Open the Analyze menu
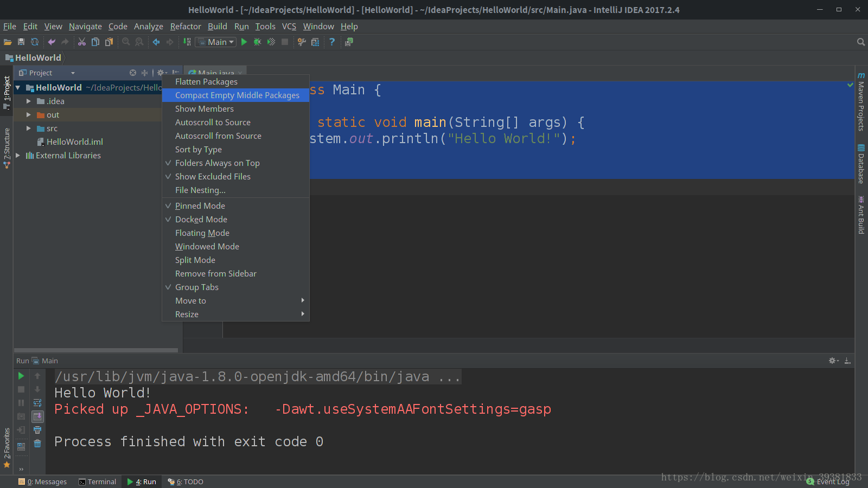 149,26
